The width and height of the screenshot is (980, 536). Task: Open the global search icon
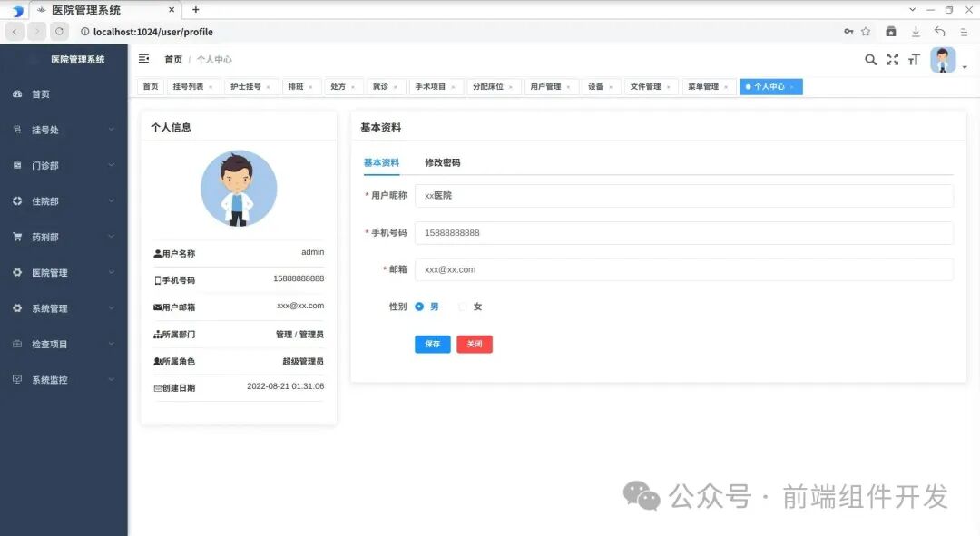click(870, 59)
